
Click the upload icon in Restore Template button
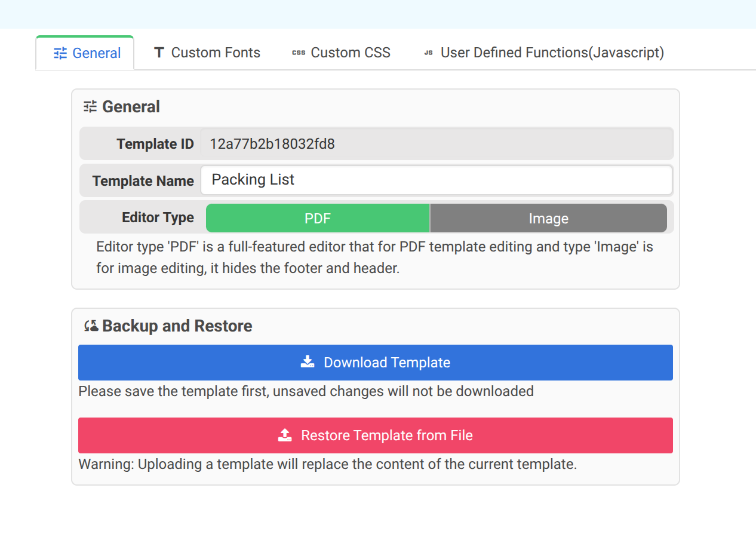click(x=285, y=435)
